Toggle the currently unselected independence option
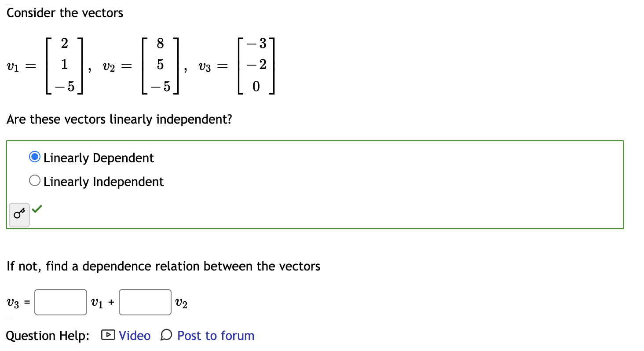Image resolution: width=644 pixels, height=351 pixels. point(34,180)
